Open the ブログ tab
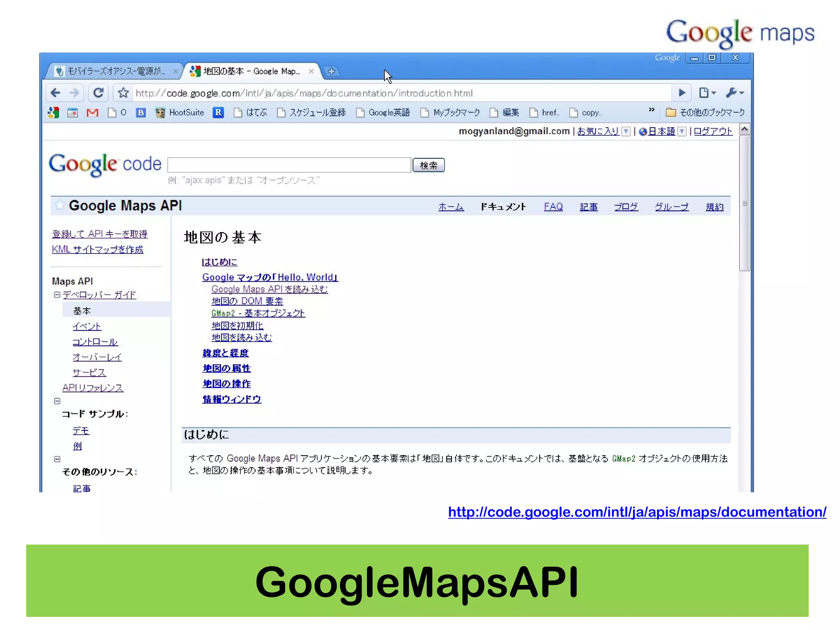The height and width of the screenshot is (630, 840). coord(626,207)
